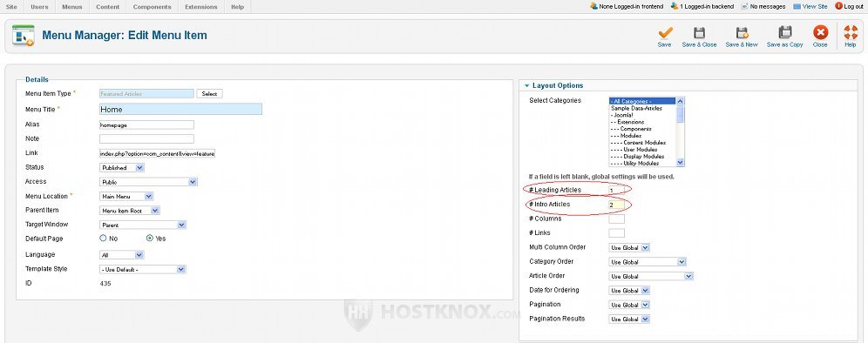
Task: Click the Save & Close icon
Action: click(x=699, y=32)
